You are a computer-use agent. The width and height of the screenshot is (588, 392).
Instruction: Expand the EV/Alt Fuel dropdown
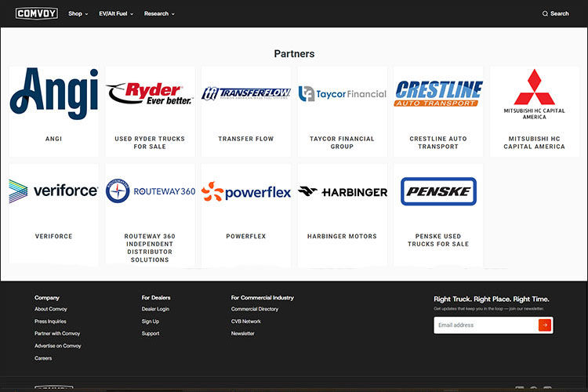116,13
